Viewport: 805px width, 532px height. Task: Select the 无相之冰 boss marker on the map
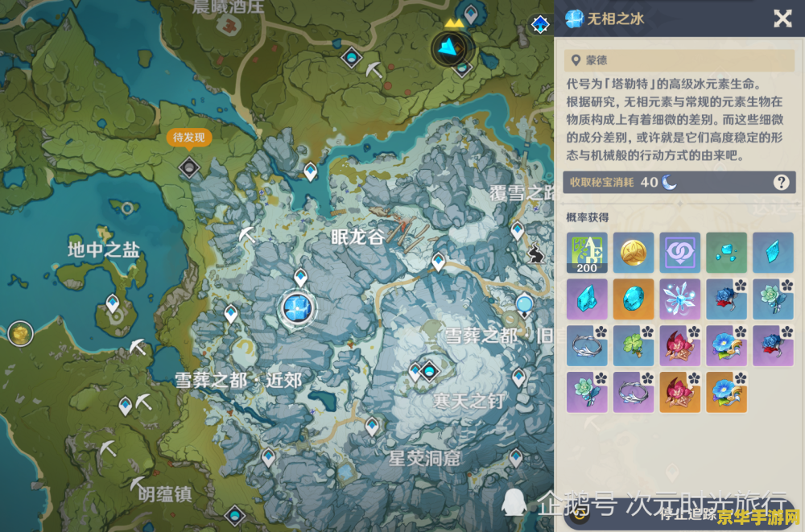pos(297,308)
